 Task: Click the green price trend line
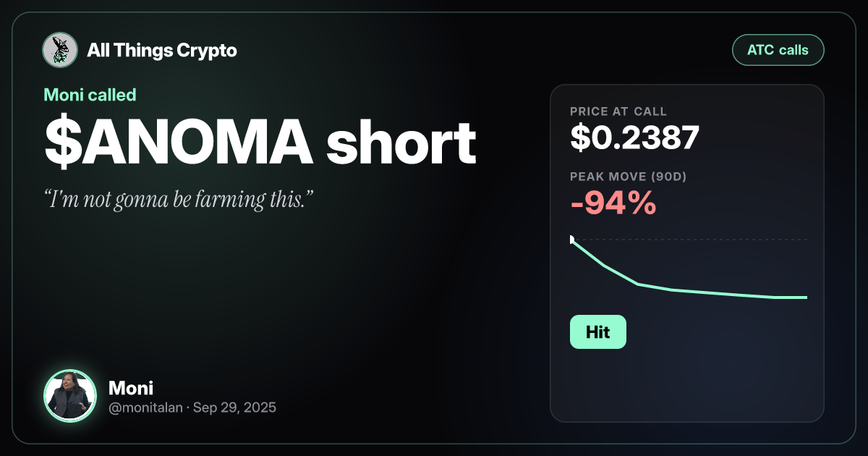[689, 292]
